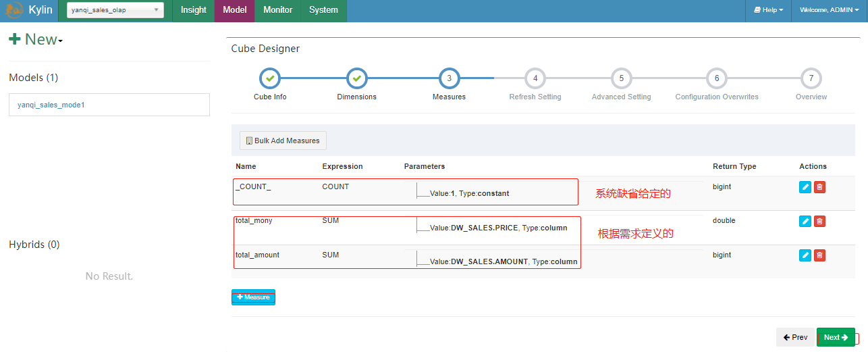Edit the total_mony measure
The height and width of the screenshot is (352, 868).
point(805,221)
